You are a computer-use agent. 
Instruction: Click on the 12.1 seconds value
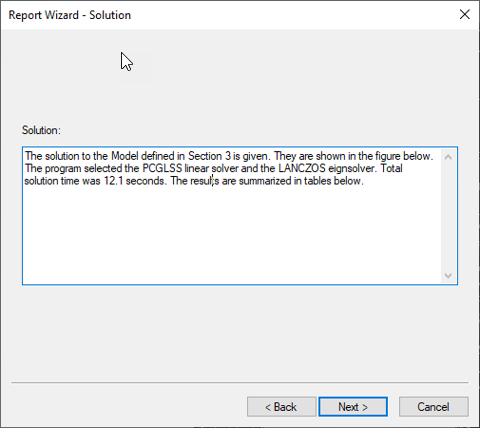[135, 181]
